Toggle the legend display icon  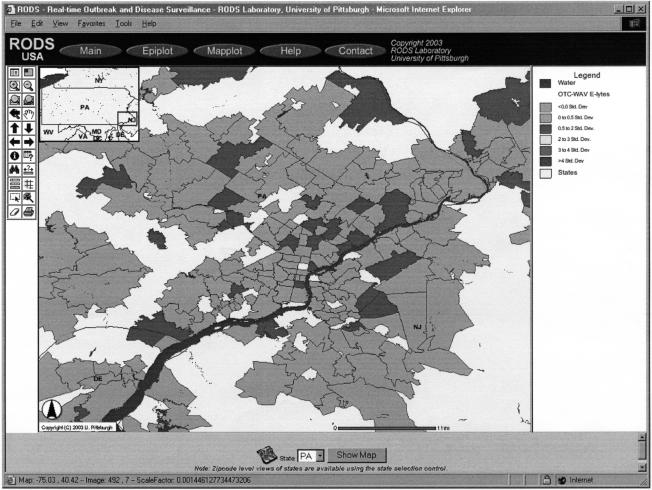point(15,72)
